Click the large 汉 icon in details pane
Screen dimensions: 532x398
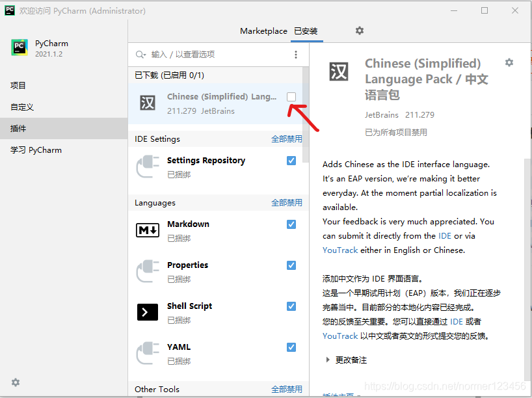point(339,72)
